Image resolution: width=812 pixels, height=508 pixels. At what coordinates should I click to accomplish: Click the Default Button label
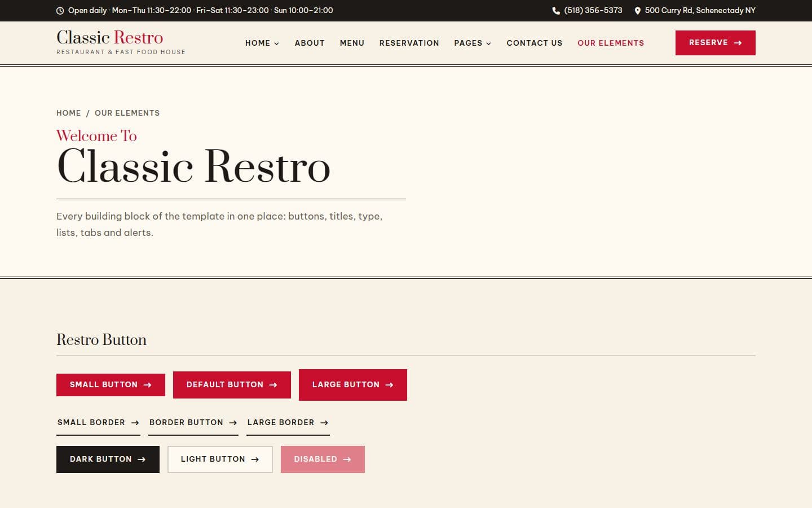pyautogui.click(x=225, y=384)
